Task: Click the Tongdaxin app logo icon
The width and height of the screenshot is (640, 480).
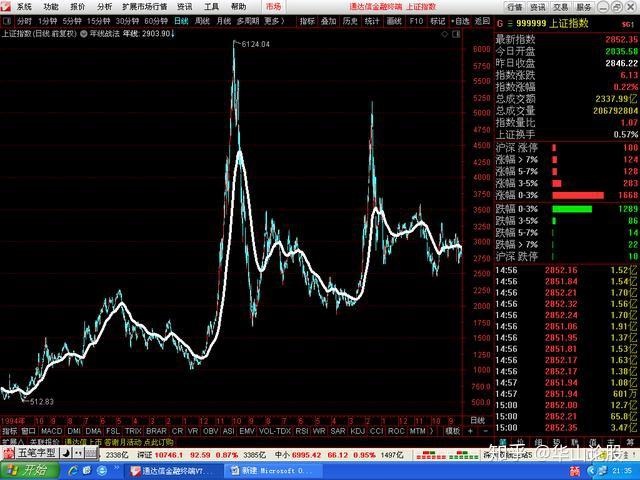Action: [7, 7]
